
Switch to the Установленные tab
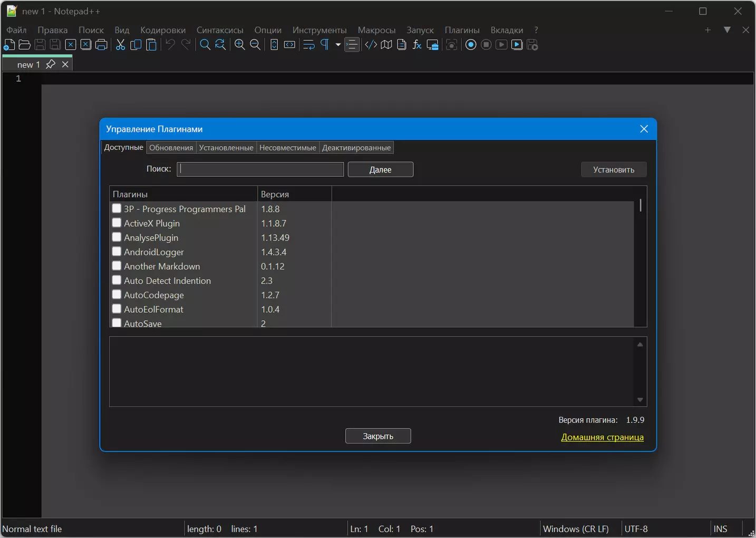[x=226, y=148]
